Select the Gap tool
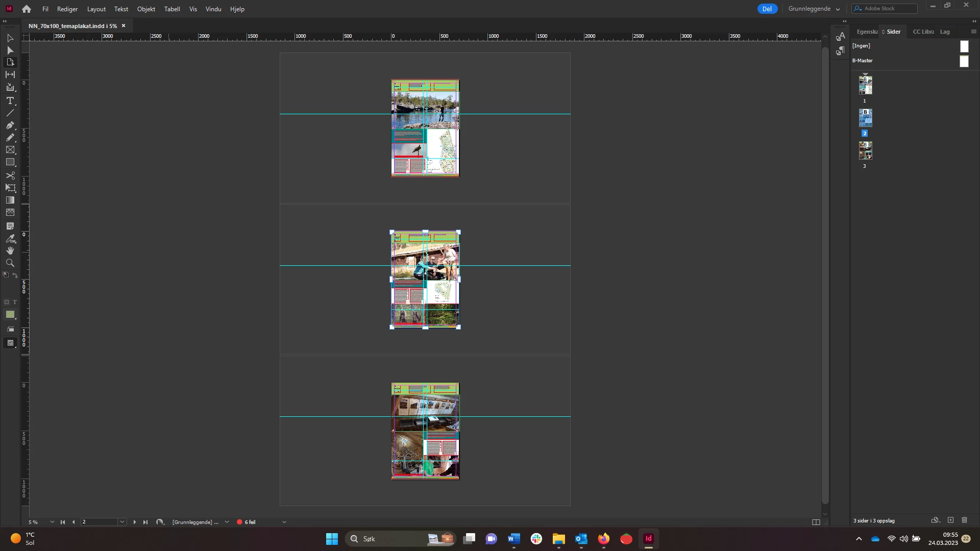The image size is (980, 551). pyautogui.click(x=10, y=74)
